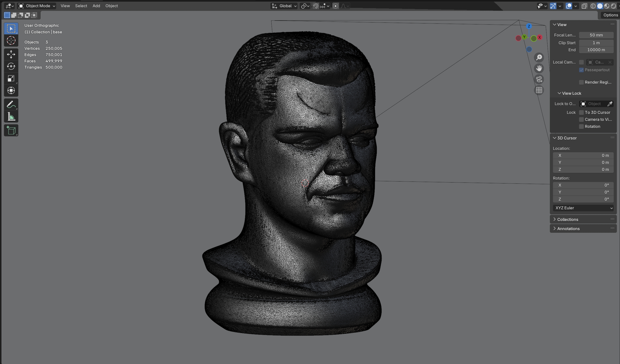620x364 pixels.
Task: Enable Render Region checkbox
Action: click(581, 82)
